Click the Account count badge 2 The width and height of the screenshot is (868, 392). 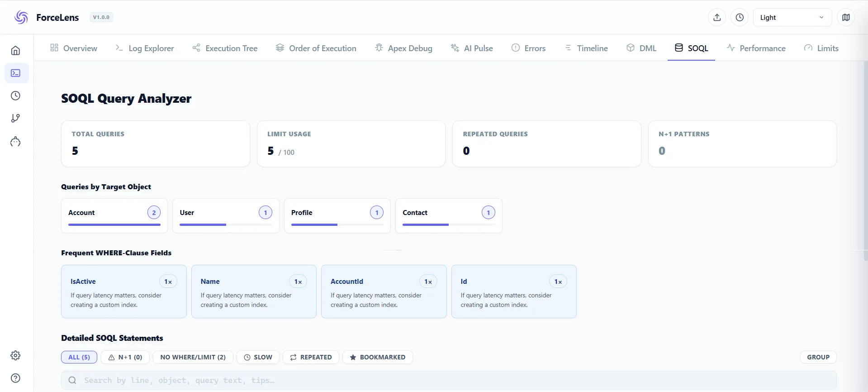154,212
